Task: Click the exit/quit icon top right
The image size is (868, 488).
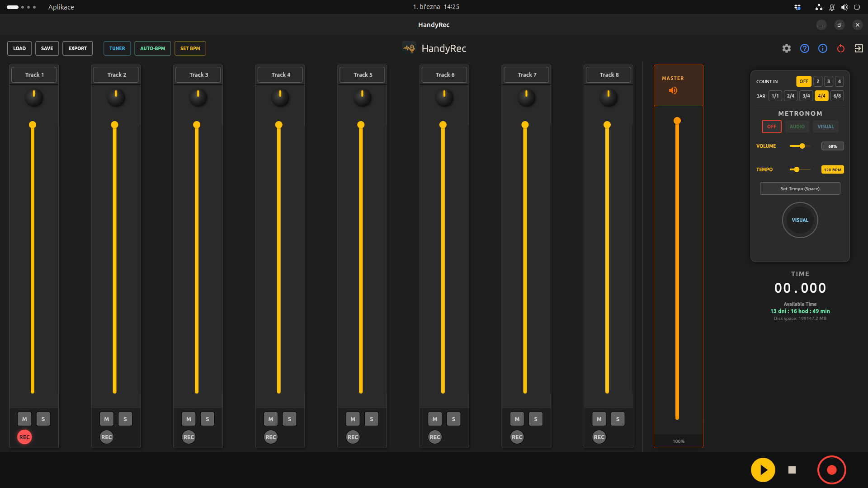Action: coord(859,48)
